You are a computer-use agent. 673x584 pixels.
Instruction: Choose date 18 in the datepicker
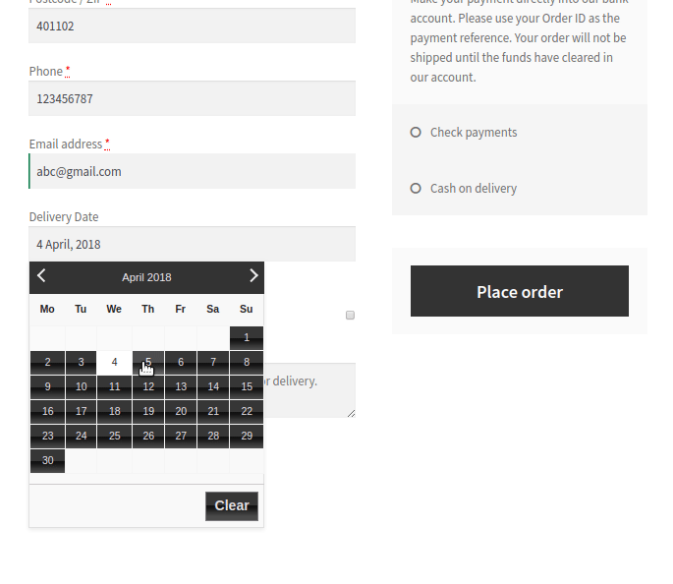coord(114,412)
